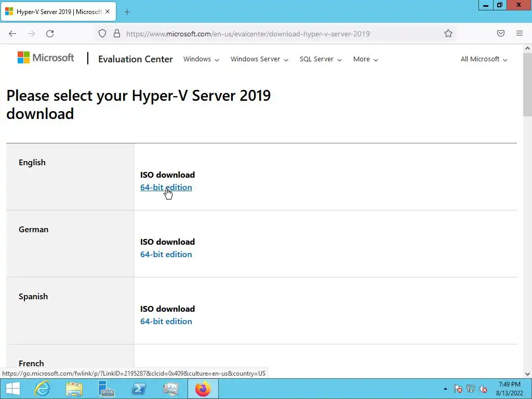Click the French language row label
The height and width of the screenshot is (399, 532).
31,364
